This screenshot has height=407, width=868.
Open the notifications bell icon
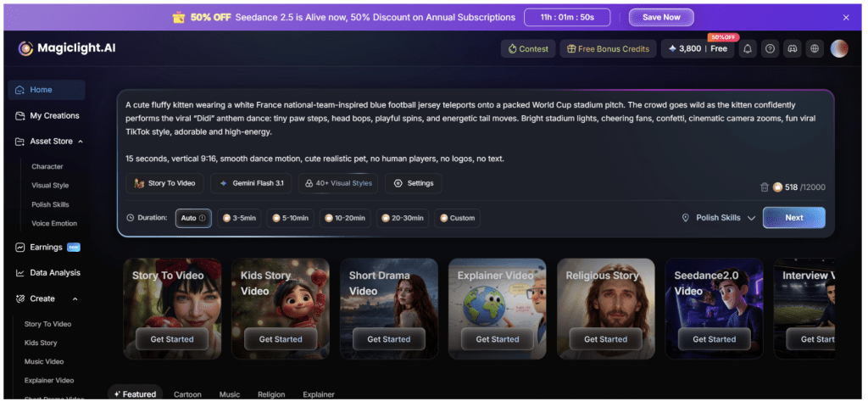click(748, 48)
